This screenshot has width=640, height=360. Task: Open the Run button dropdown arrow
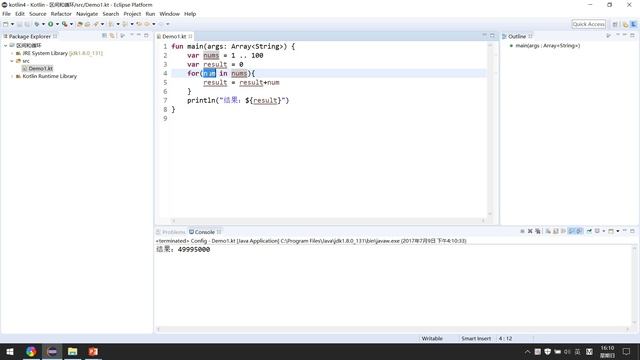pyautogui.click(x=57, y=24)
